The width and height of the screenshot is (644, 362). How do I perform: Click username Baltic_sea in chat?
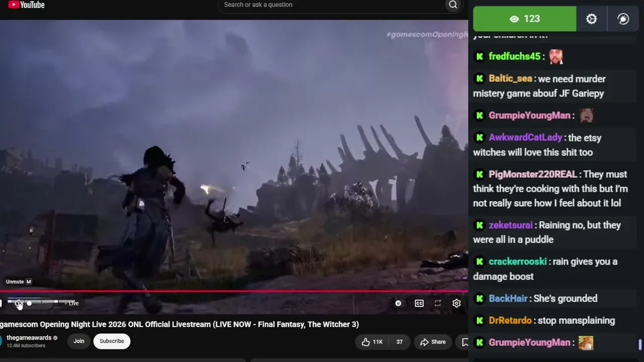(510, 78)
